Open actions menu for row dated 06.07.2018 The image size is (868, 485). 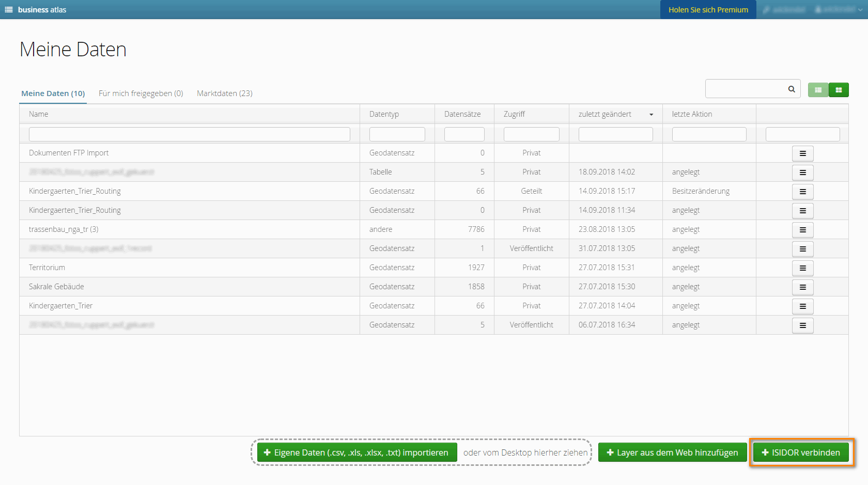tap(802, 325)
